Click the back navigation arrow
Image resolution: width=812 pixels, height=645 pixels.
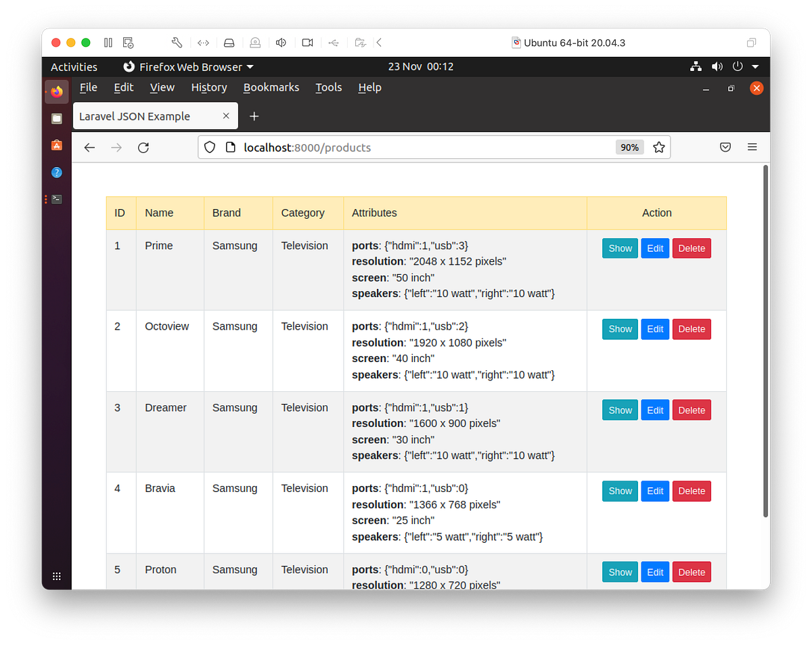click(89, 147)
